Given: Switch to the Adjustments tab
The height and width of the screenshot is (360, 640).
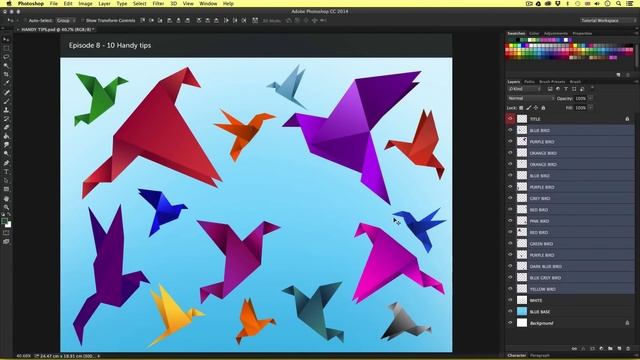Looking at the screenshot, I should 556,33.
